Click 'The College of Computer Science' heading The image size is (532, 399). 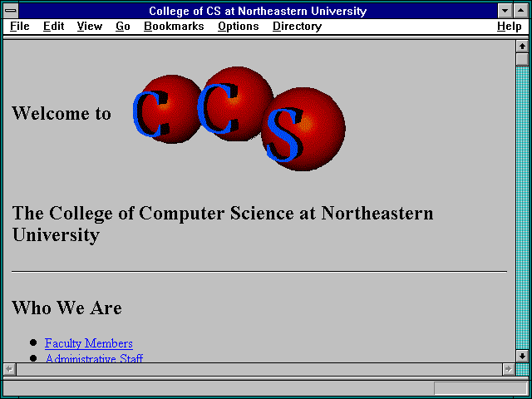pos(223,224)
